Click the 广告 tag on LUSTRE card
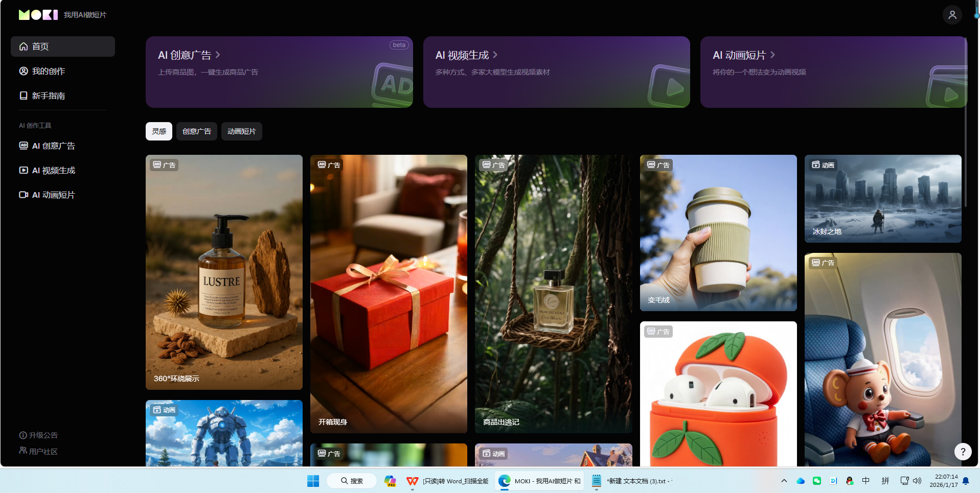 164,165
